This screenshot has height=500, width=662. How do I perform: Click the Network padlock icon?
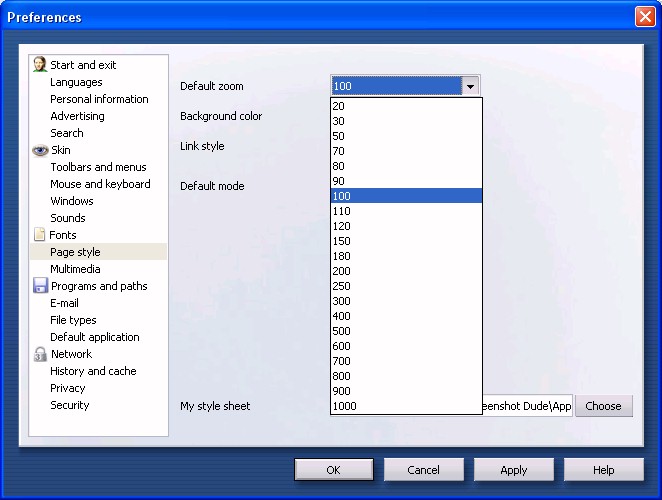[40, 354]
